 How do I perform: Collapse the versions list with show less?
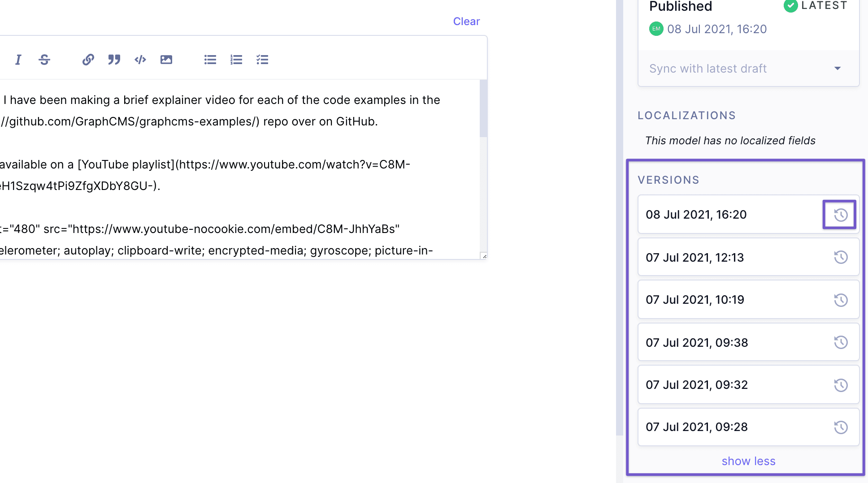748,461
